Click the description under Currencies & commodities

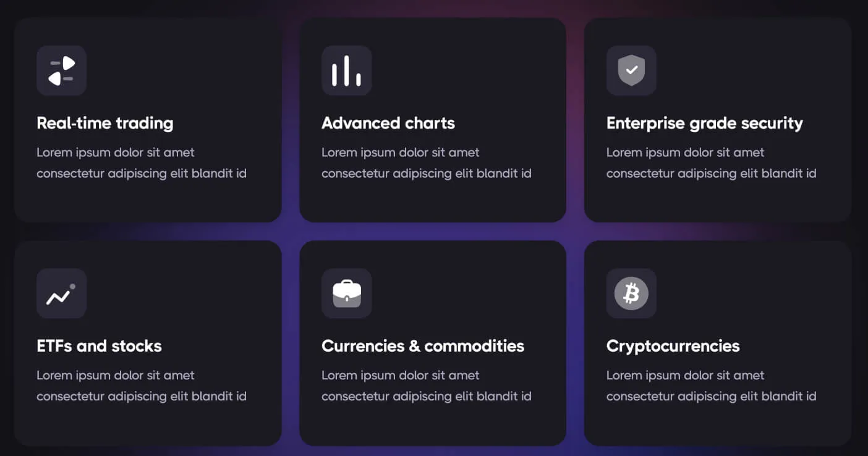point(426,386)
